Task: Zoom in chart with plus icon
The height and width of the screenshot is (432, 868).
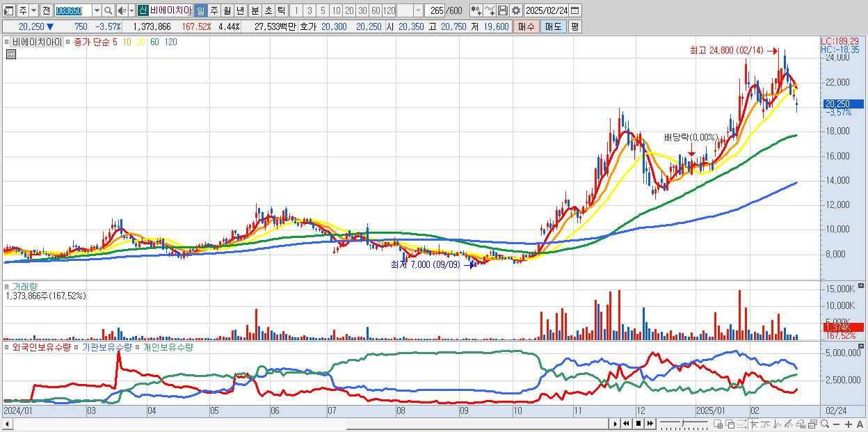Action: pyautogui.click(x=848, y=424)
